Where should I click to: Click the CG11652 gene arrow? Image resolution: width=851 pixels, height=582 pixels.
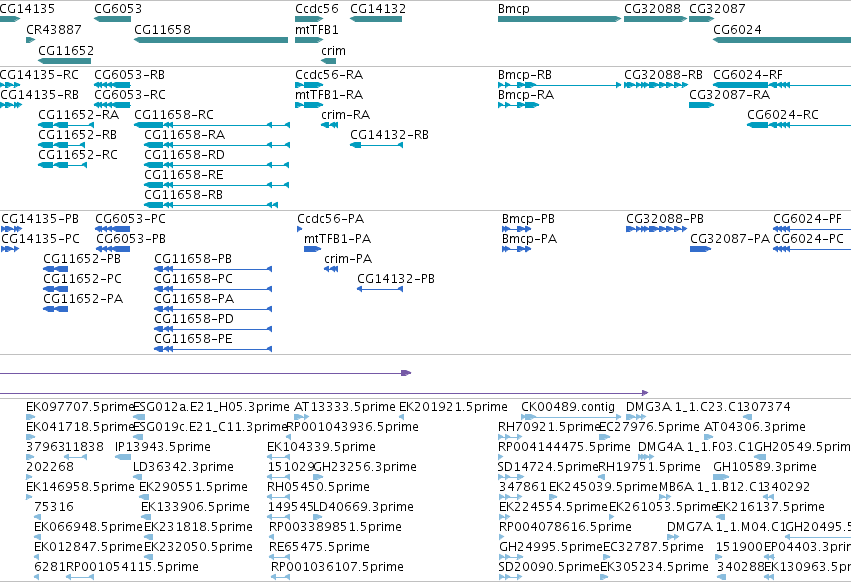tap(65, 61)
